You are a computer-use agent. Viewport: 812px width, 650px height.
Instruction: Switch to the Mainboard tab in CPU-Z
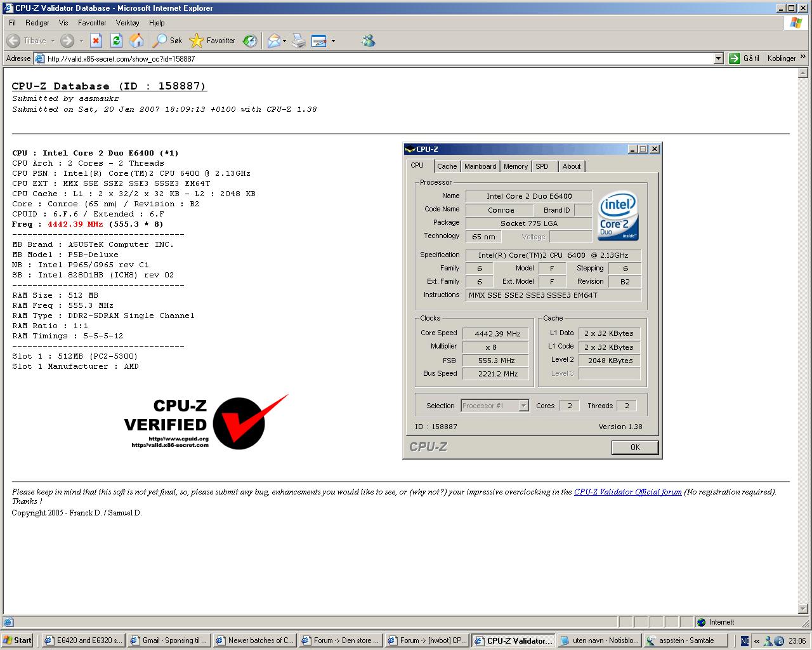point(480,166)
